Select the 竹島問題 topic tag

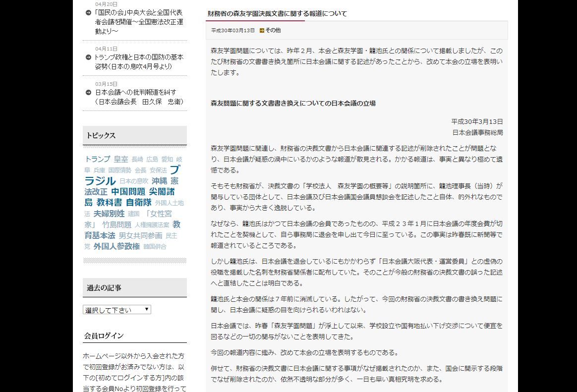click(116, 224)
